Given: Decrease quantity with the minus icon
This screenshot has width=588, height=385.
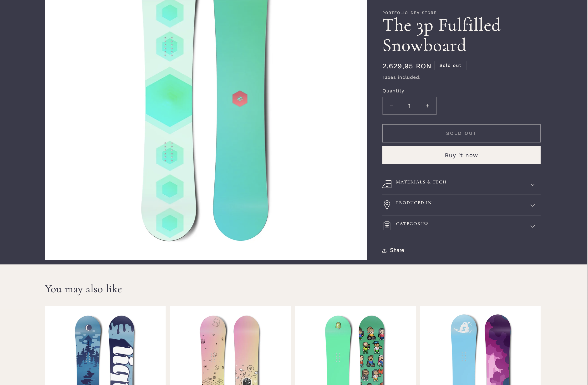Looking at the screenshot, I should coord(391,106).
